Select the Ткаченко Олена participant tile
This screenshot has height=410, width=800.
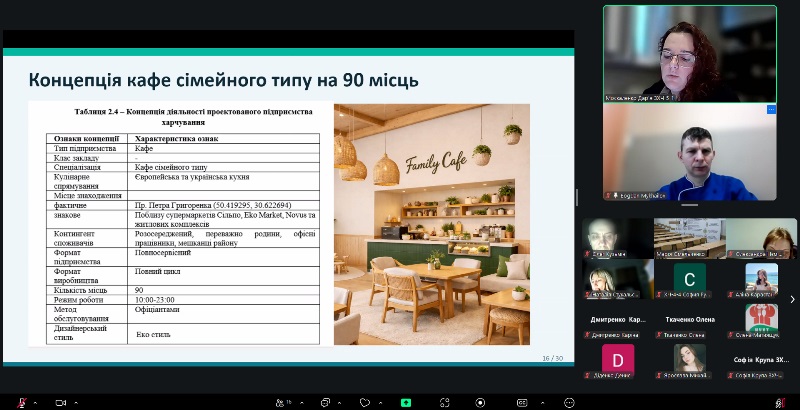[x=689, y=320]
